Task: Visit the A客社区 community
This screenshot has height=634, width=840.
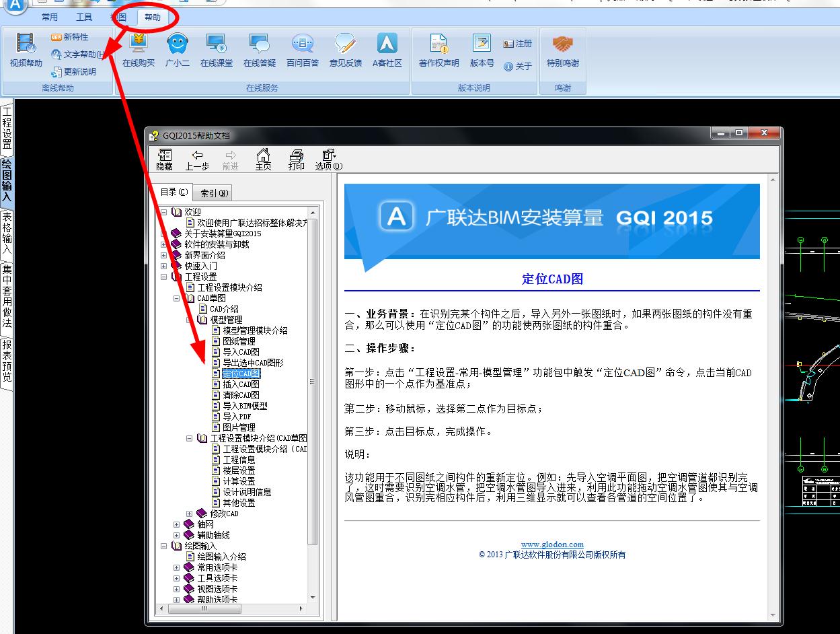Action: click(x=387, y=50)
